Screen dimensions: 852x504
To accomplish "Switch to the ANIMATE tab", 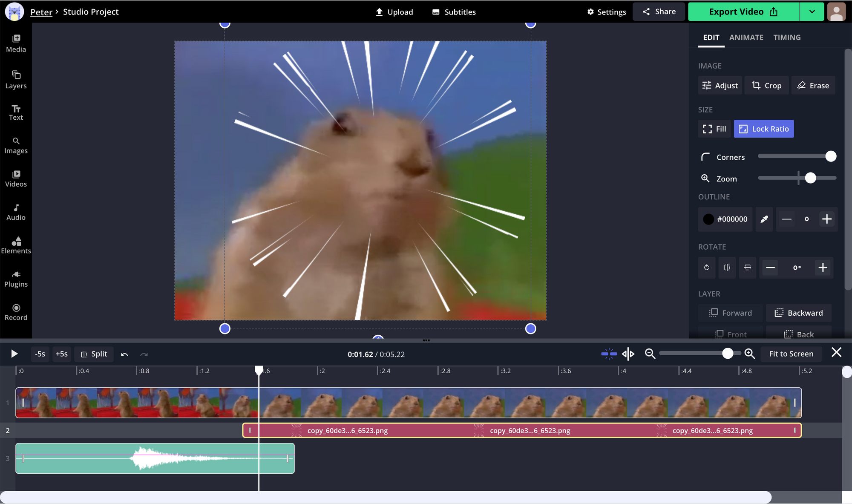I will [x=746, y=37].
